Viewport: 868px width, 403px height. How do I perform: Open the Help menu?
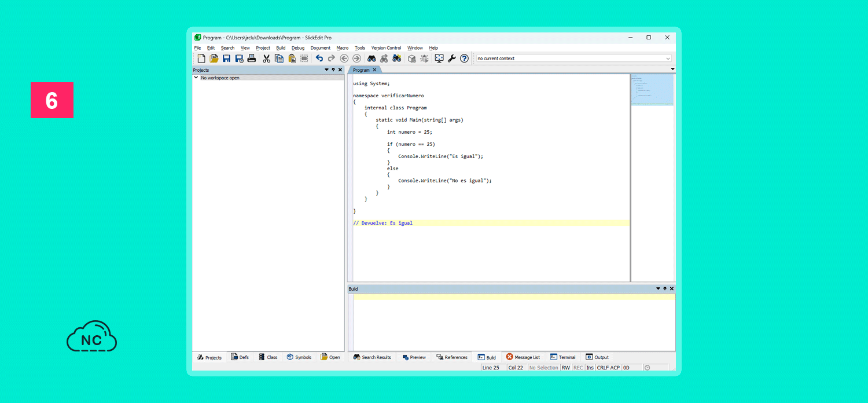pos(433,48)
